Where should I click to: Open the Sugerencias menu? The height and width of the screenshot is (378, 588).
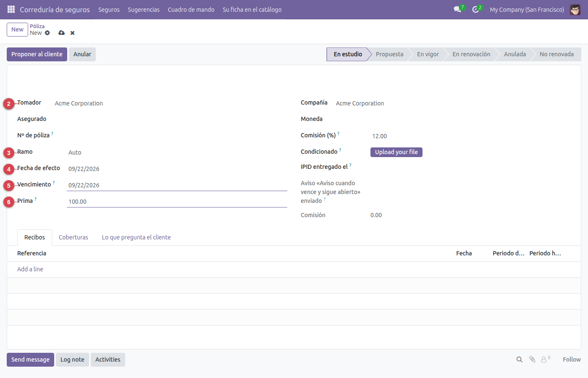pos(144,9)
